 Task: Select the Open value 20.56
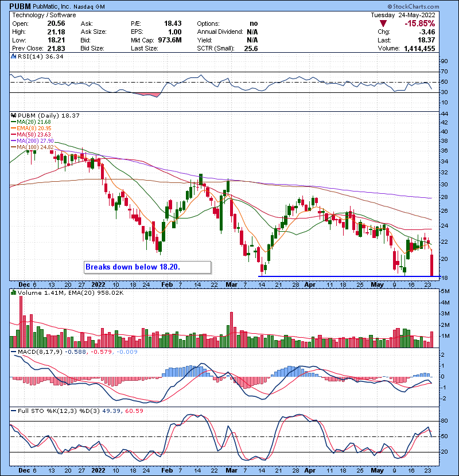click(56, 24)
